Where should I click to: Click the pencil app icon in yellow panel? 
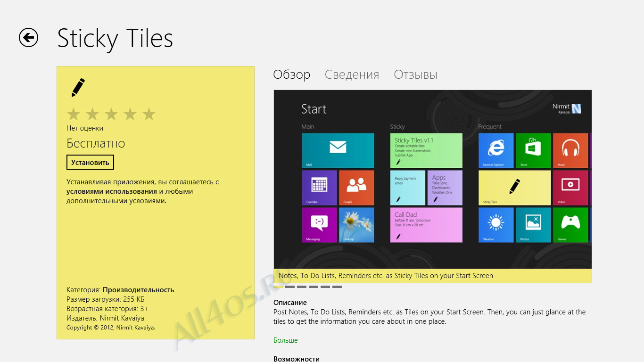(78, 88)
